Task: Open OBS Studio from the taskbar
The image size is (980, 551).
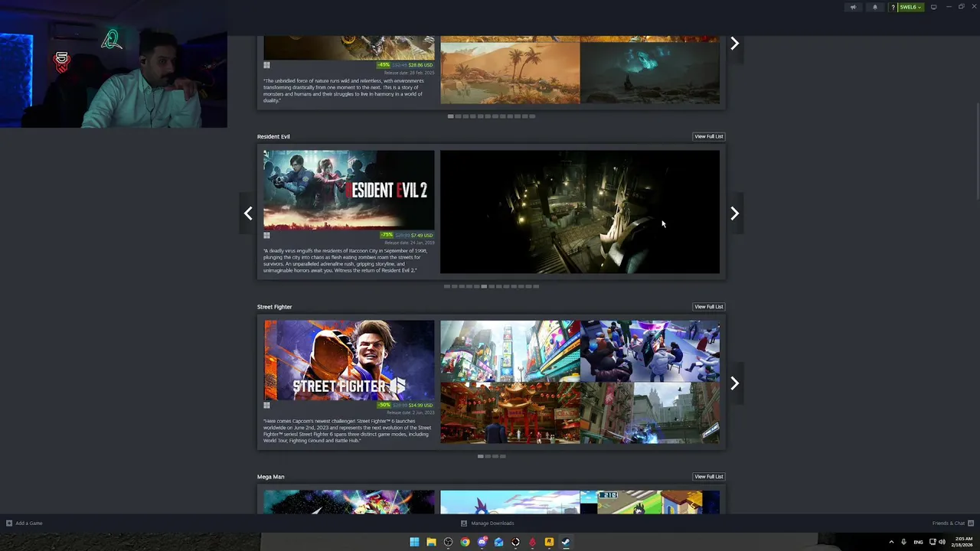Action: (x=448, y=542)
